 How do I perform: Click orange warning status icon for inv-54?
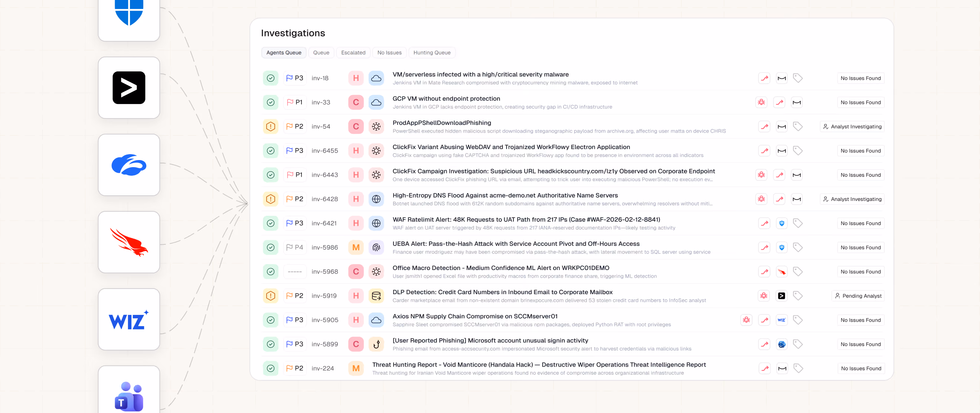pyautogui.click(x=271, y=126)
